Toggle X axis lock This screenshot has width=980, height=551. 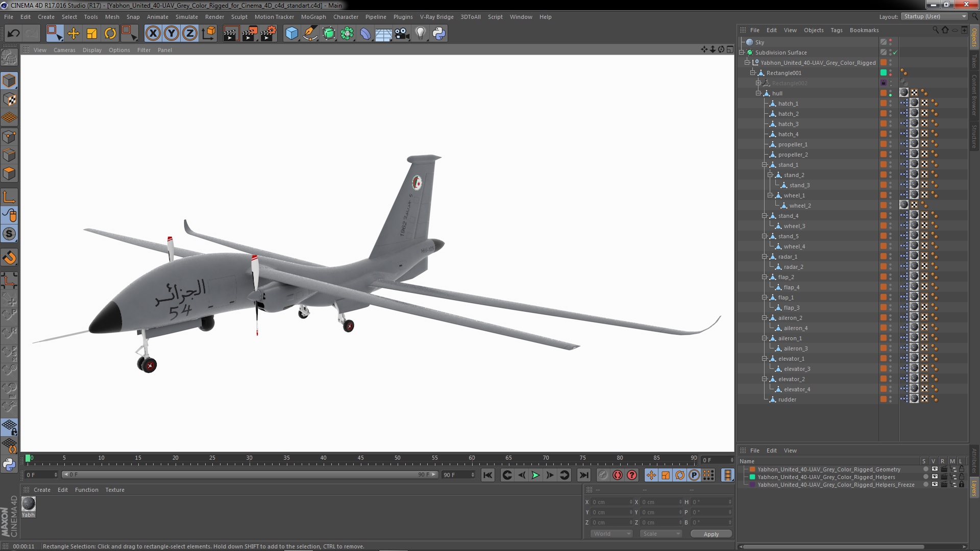(x=153, y=34)
